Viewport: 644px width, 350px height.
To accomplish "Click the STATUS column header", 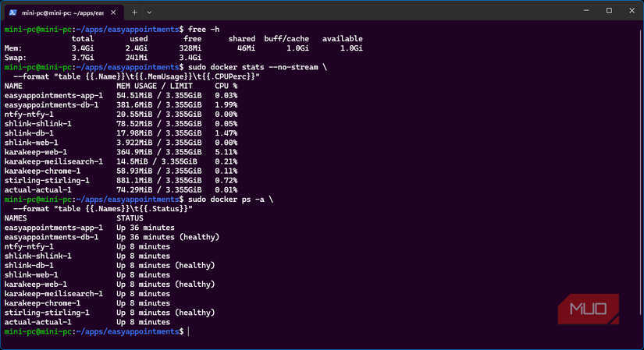I will [130, 218].
